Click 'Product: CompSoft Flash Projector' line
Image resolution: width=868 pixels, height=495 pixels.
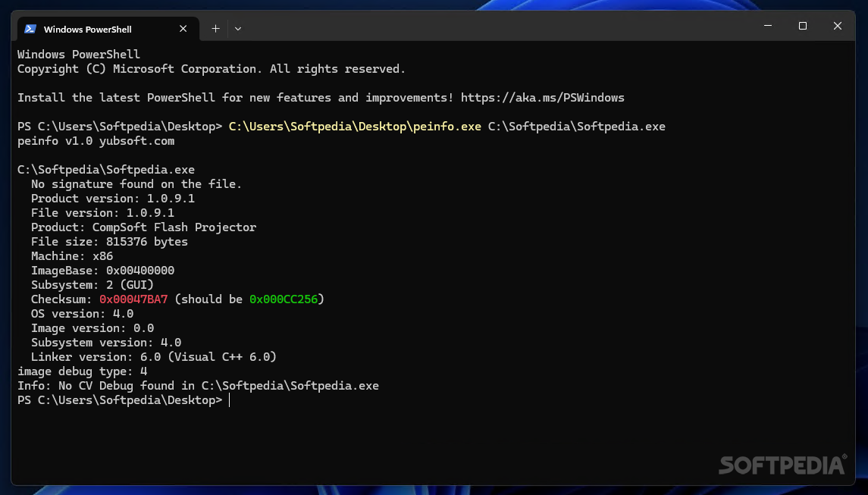(x=143, y=227)
